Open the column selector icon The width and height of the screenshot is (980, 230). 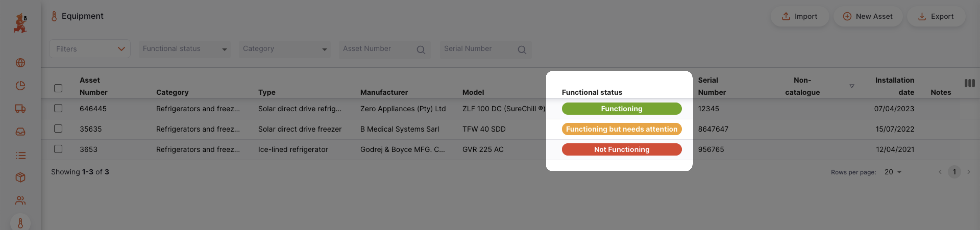point(970,83)
